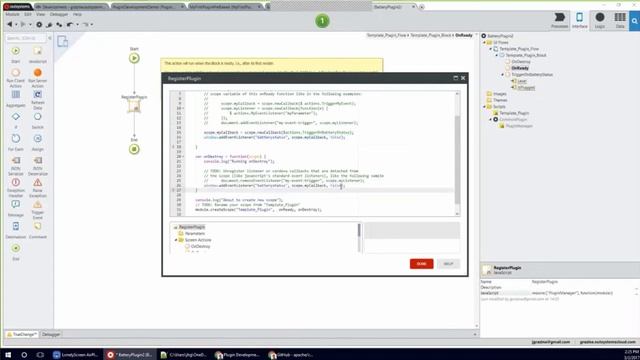Select the JSON Deserialize tool
The width and height of the screenshot is (640, 360).
[x=38, y=165]
